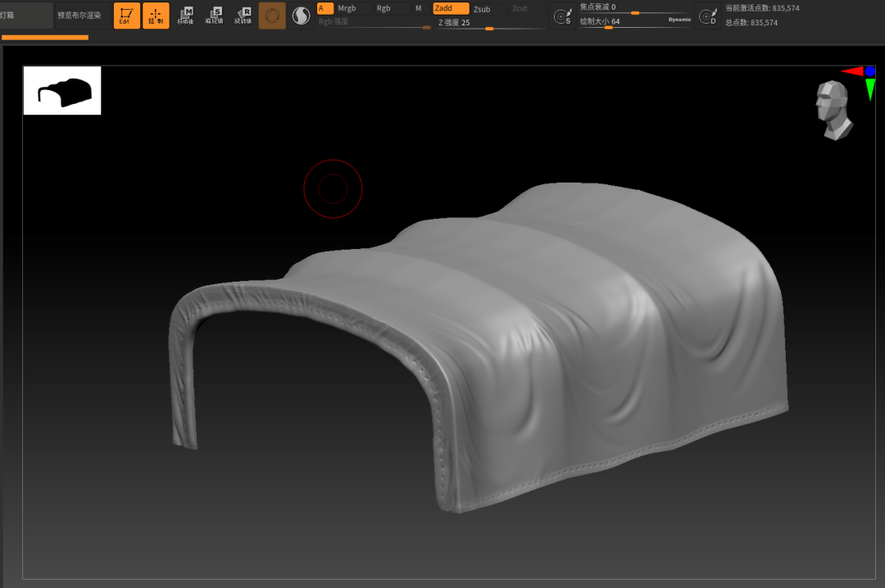Click the brush D adjust icon

pos(708,16)
